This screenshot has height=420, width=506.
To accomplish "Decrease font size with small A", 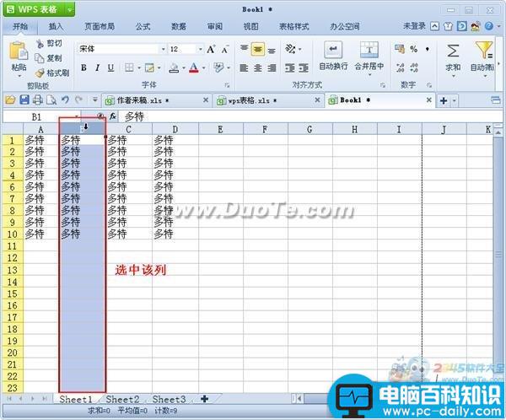I will [x=225, y=49].
